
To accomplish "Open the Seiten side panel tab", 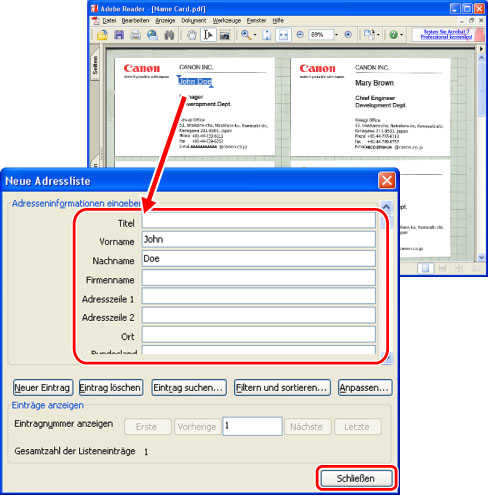I will click(95, 65).
